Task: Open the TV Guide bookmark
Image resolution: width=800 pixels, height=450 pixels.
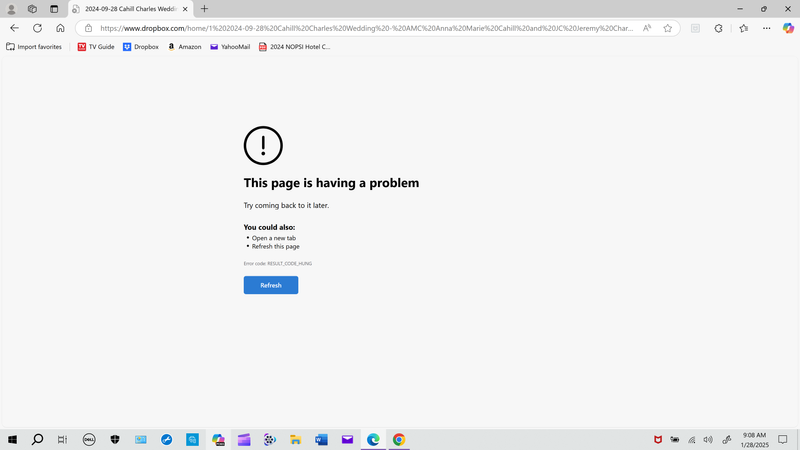Action: [96, 46]
